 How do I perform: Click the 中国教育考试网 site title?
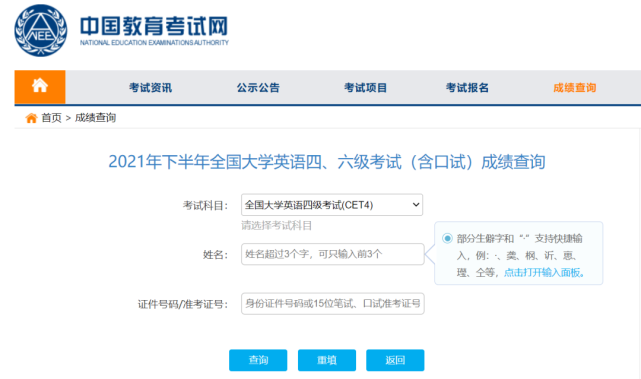154,26
